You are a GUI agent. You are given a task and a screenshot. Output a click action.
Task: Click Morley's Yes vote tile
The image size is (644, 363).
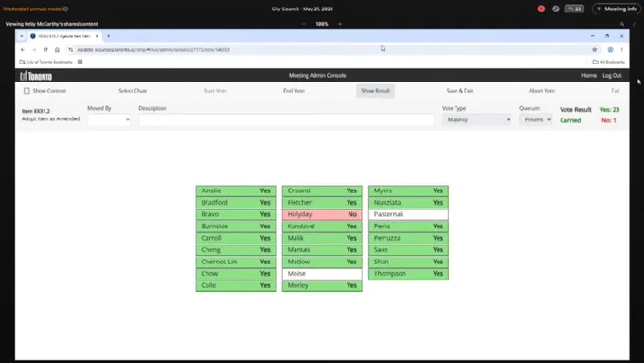coord(322,285)
